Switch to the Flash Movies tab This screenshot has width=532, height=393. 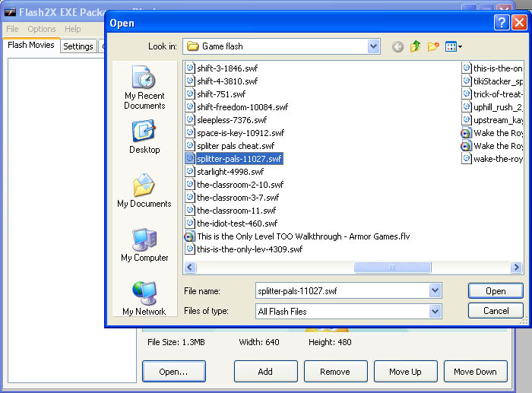(x=31, y=45)
